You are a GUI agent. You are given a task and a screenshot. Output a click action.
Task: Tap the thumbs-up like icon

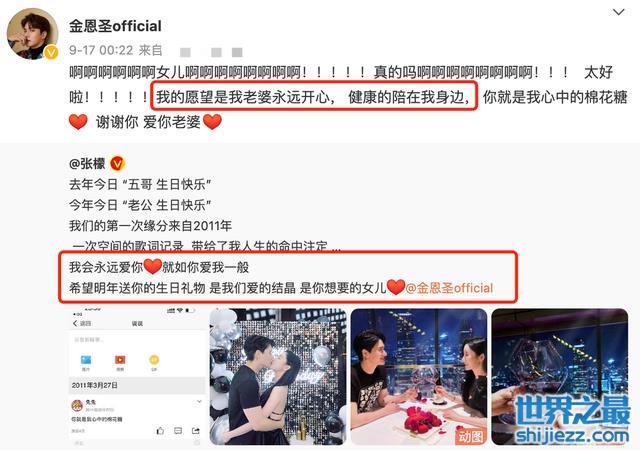click(x=160, y=431)
